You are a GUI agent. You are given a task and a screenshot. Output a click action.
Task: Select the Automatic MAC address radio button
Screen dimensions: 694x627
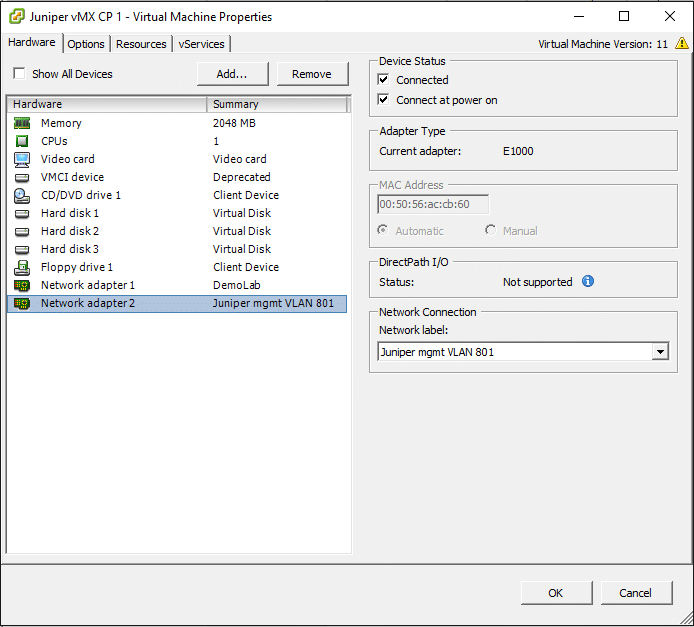click(x=382, y=230)
